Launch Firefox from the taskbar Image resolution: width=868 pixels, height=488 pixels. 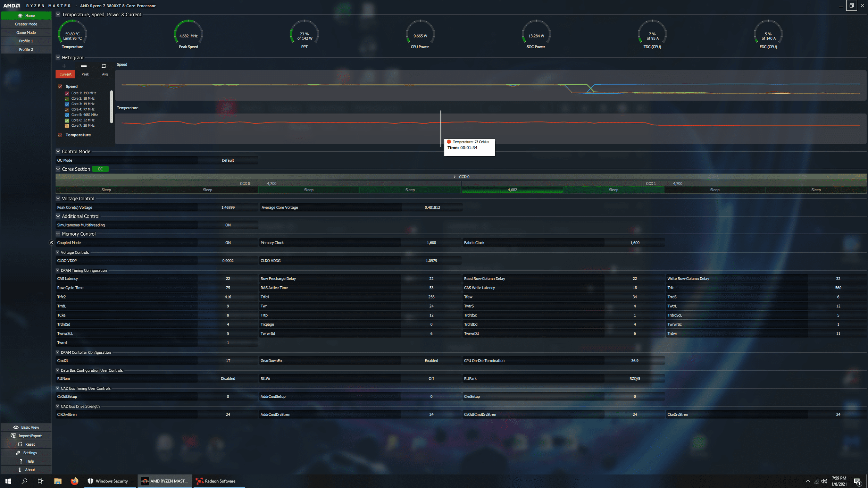point(74,481)
